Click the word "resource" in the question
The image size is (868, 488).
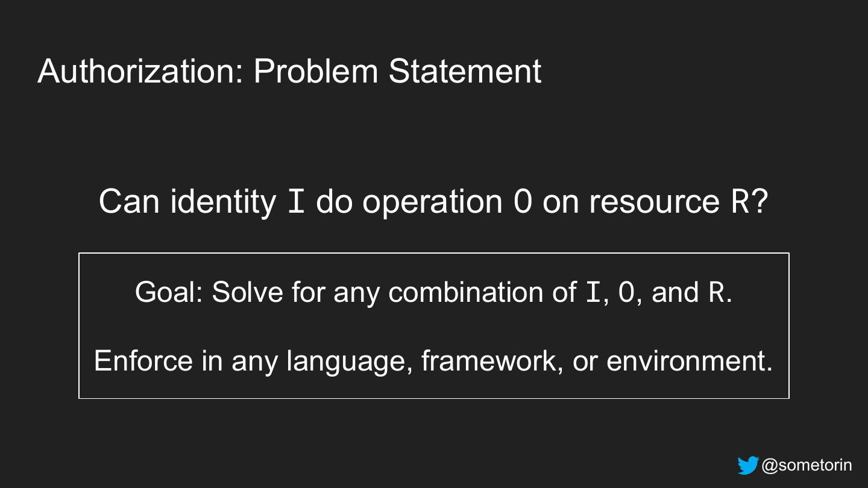pos(655,202)
